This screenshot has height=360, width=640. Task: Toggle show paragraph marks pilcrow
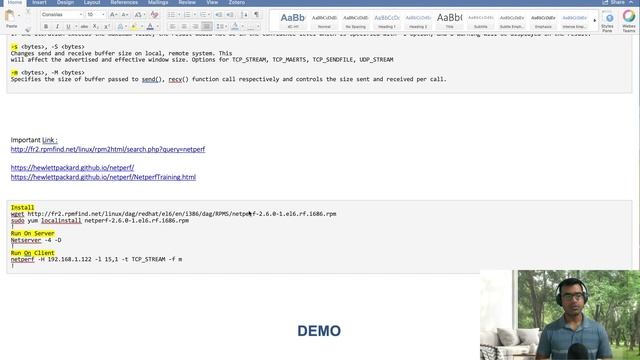(256, 15)
